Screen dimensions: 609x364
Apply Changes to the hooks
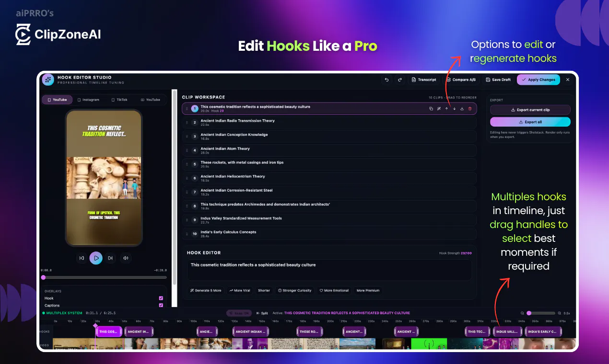[538, 80]
